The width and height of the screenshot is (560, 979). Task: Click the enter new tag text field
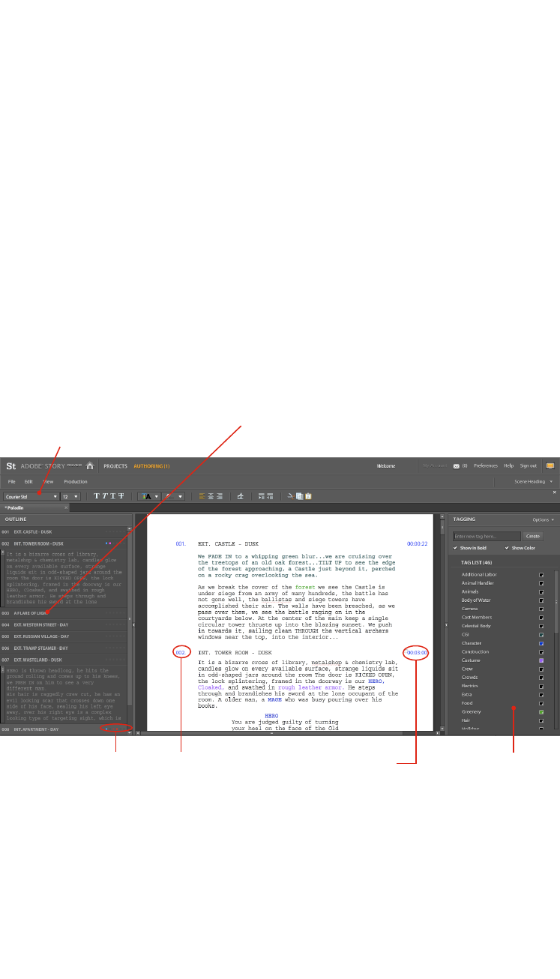coord(487,536)
